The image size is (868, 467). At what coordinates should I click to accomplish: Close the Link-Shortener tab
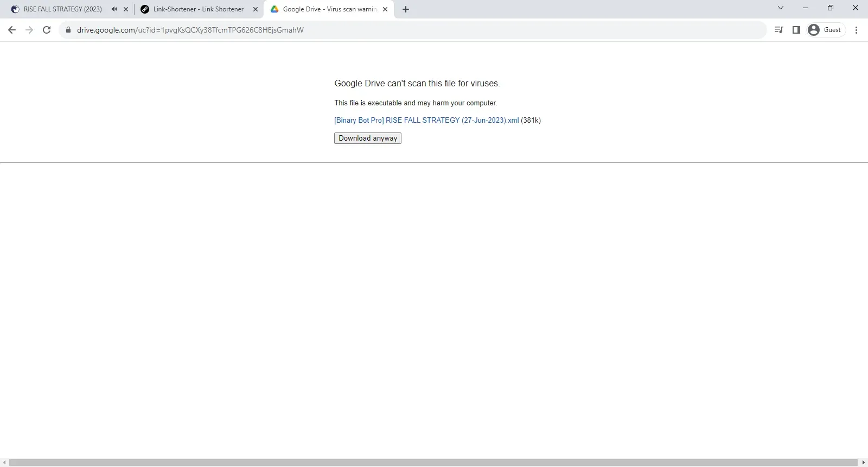coord(256,9)
